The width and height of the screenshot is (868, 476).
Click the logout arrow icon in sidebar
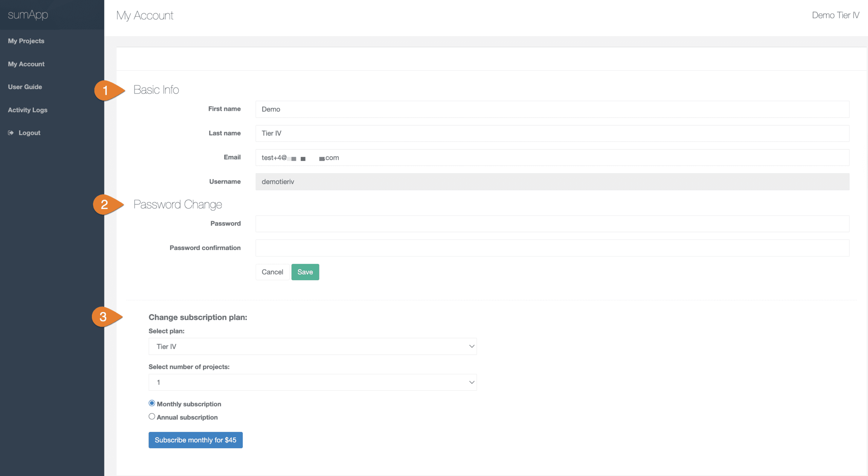click(11, 133)
